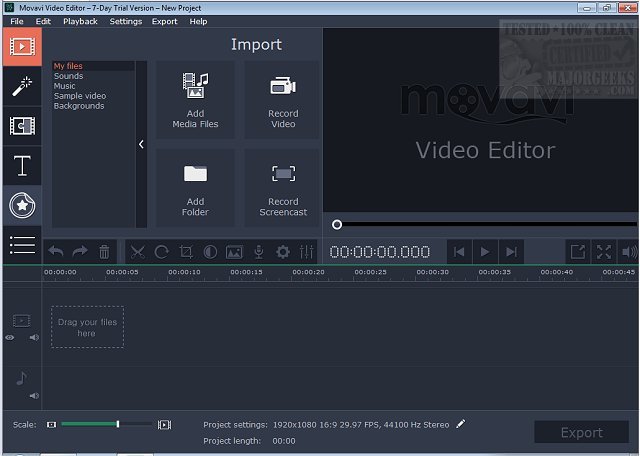
Task: Open the Filters magic wand tab
Action: 22,86
